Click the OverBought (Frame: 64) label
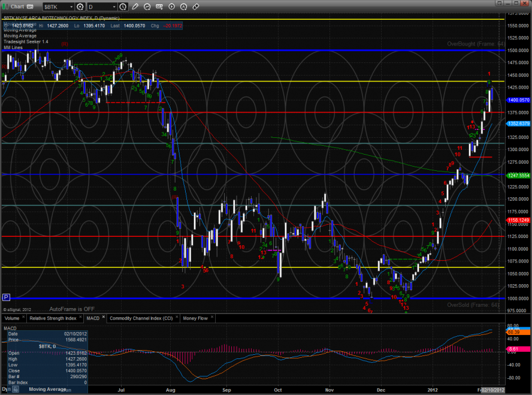Image resolution: width=532 pixels, height=395 pixels. coord(475,44)
